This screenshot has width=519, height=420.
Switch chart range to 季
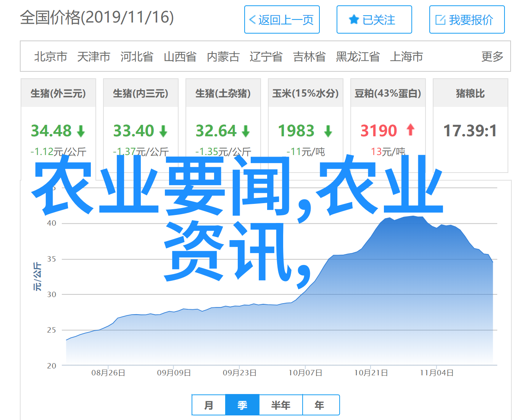point(242,405)
